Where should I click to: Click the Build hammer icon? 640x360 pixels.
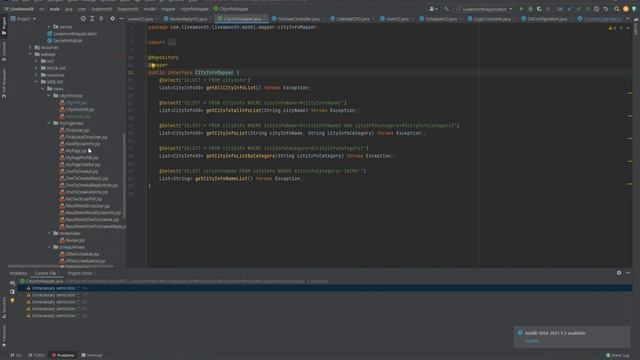pos(446,9)
